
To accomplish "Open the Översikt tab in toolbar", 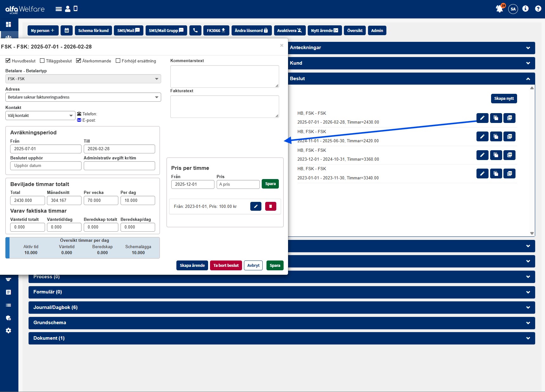I will [x=355, y=30].
